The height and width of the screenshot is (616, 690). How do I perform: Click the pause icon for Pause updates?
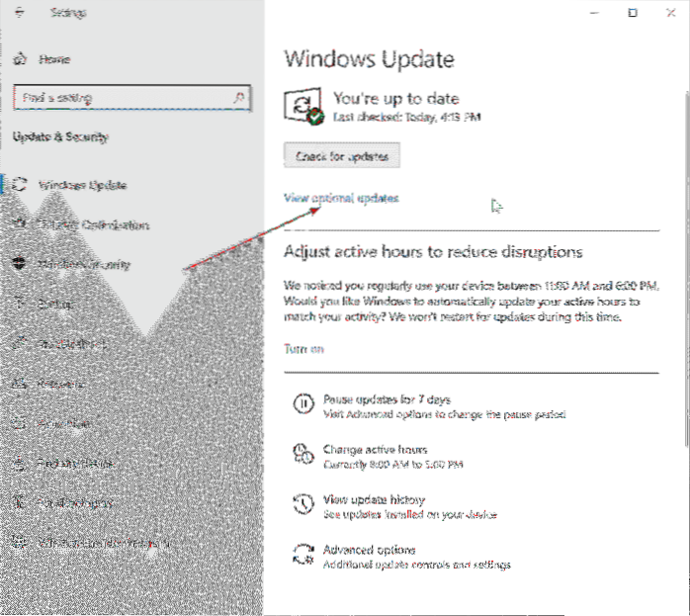[303, 403]
